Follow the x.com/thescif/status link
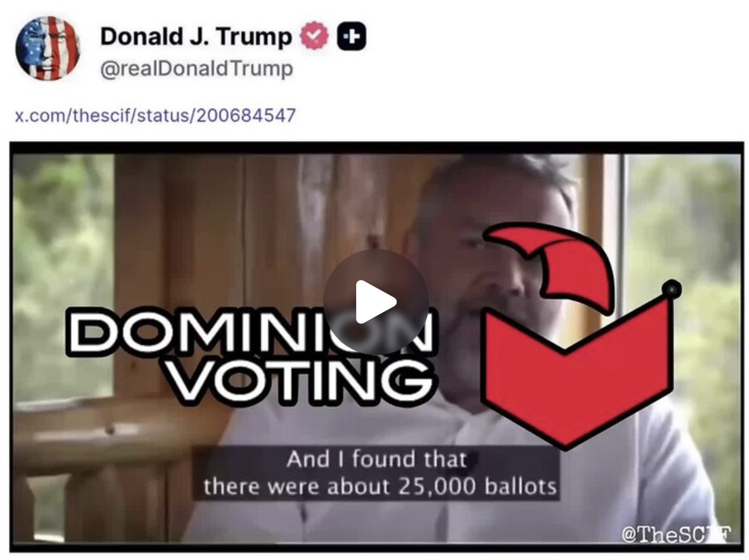Image resolution: width=749 pixels, height=560 pixels. 156,115
